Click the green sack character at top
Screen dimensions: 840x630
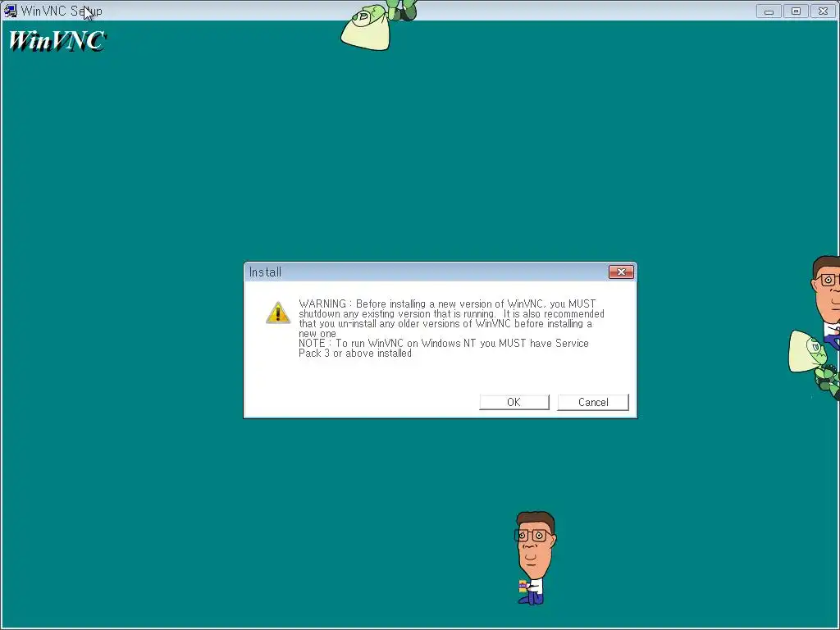pyautogui.click(x=378, y=25)
